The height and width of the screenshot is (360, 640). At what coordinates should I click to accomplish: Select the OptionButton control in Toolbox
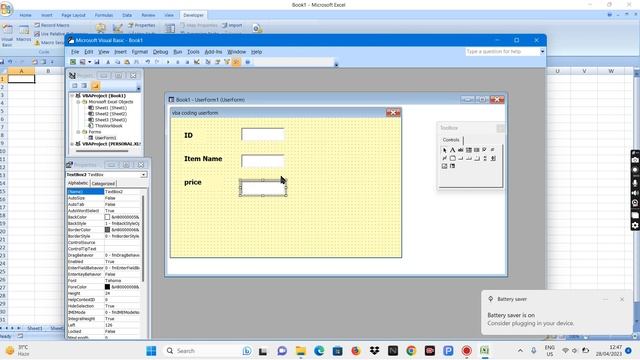[493, 150]
